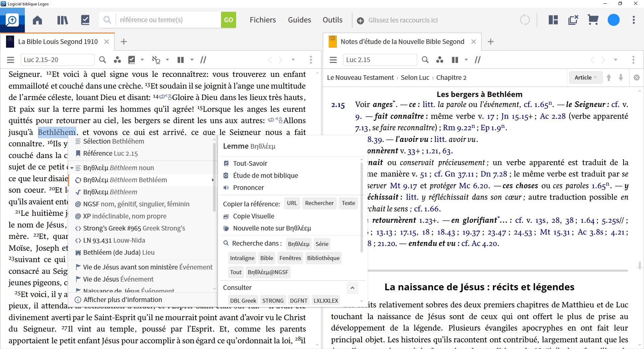644x349 pixels.
Task: Click the column view icon in Bible pane
Action: pos(180,60)
